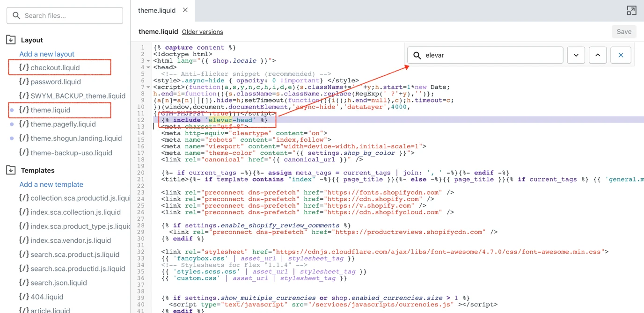
Task: Click the file icon beside theme.pagefly.liquid
Action: (x=24, y=124)
